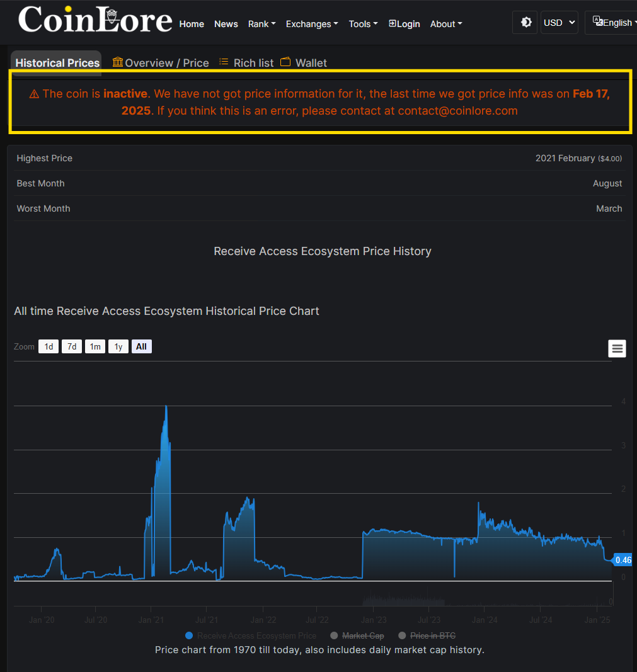Screen dimensions: 637x672
Task: Toggle the light/dark theme icon
Action: click(x=526, y=22)
